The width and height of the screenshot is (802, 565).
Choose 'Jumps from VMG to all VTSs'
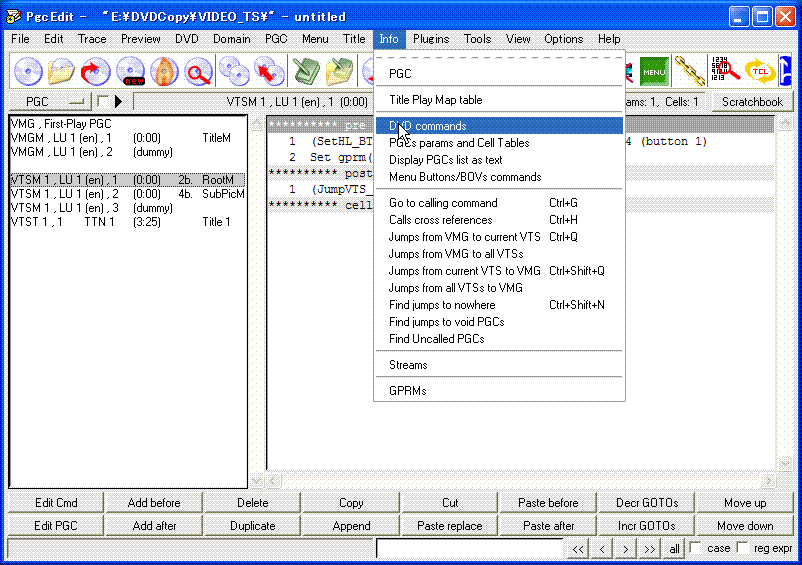pos(499,254)
